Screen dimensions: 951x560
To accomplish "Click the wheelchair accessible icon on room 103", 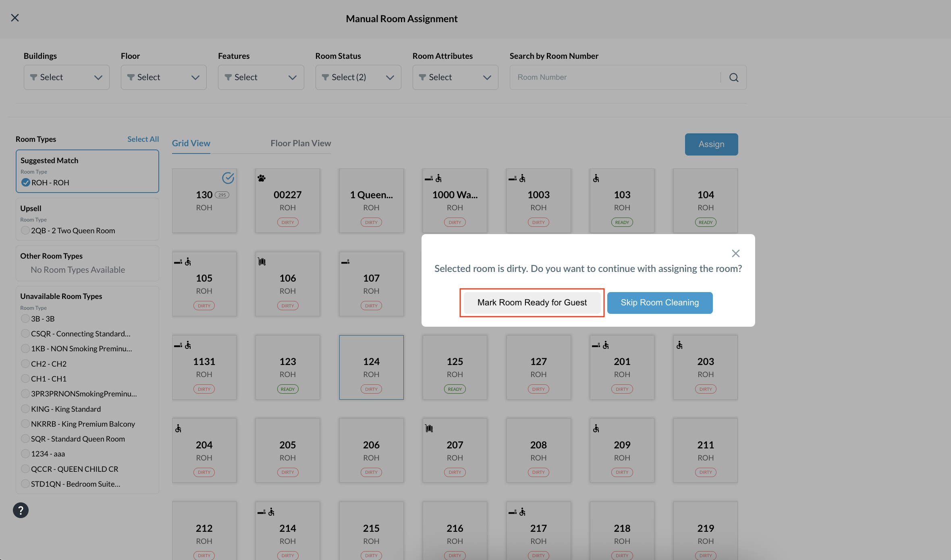I will [596, 178].
